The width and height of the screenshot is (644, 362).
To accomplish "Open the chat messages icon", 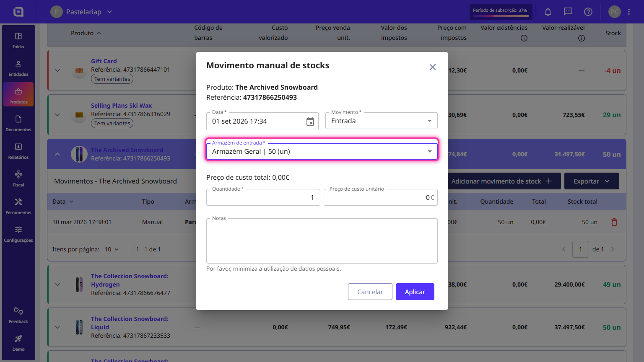I will (x=568, y=12).
